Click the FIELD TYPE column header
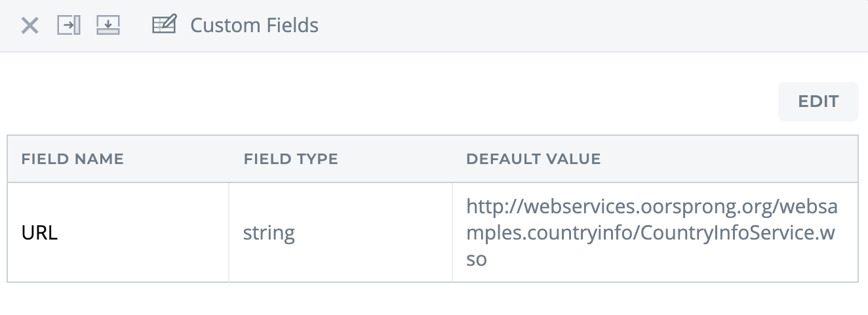Image resolution: width=868 pixels, height=315 pixels. click(290, 159)
